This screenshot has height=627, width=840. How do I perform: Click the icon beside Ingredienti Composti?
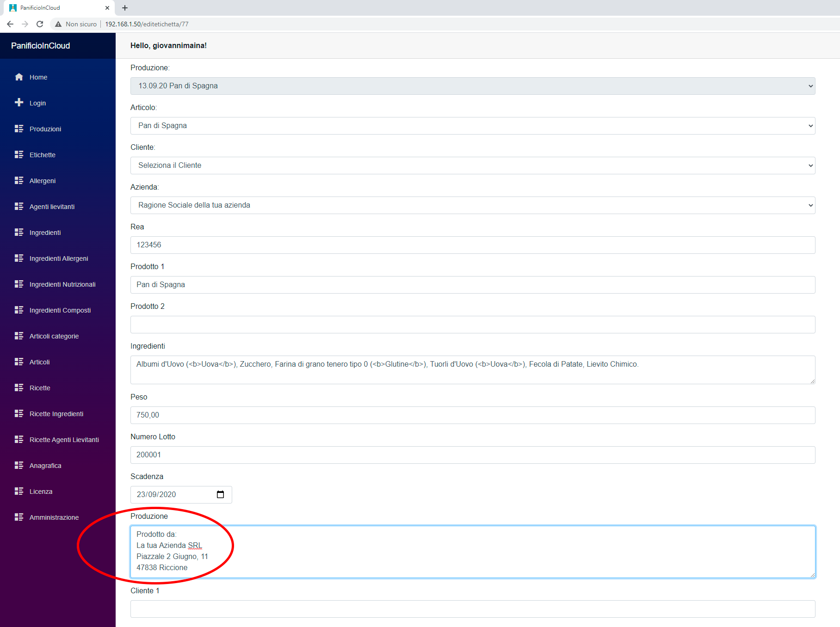pyautogui.click(x=19, y=310)
